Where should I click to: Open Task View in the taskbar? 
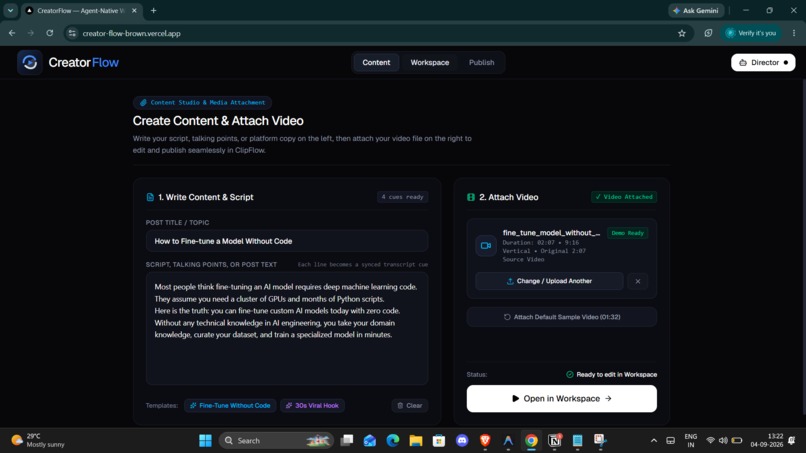click(x=347, y=441)
